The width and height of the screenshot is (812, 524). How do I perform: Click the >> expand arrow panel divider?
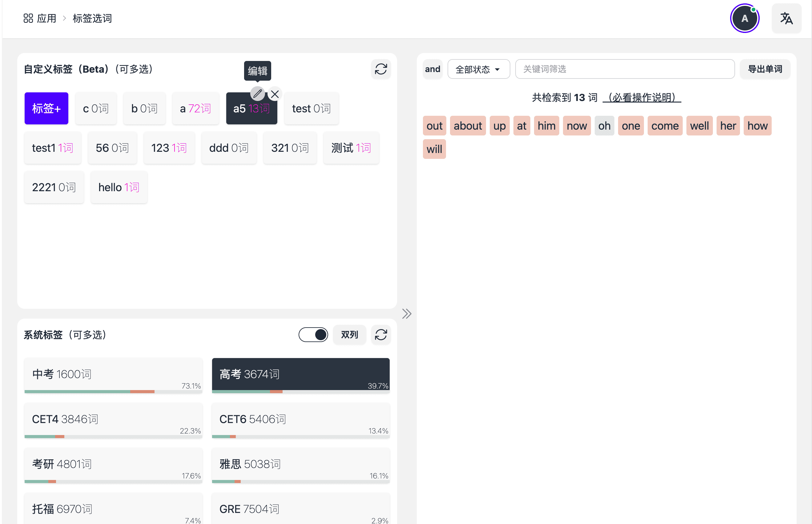407,314
